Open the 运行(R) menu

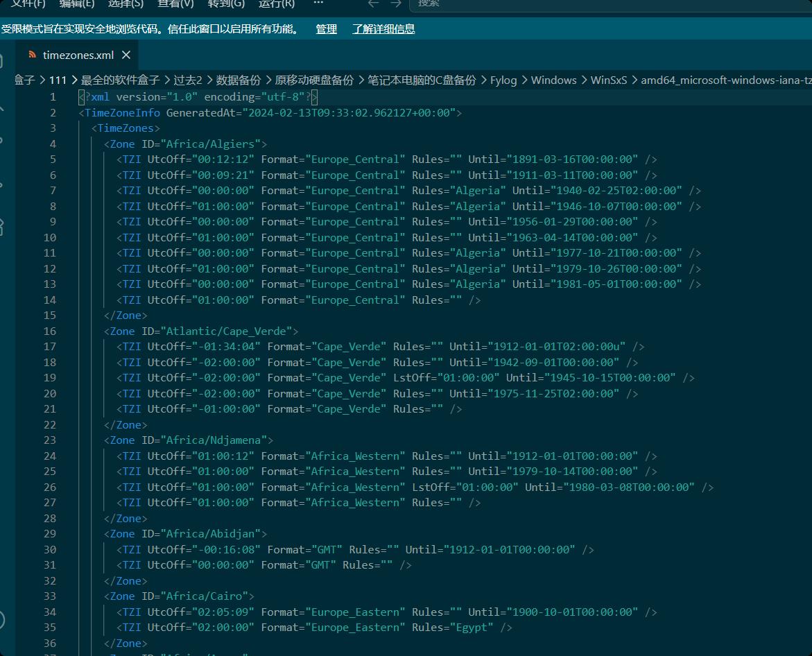(x=277, y=3)
